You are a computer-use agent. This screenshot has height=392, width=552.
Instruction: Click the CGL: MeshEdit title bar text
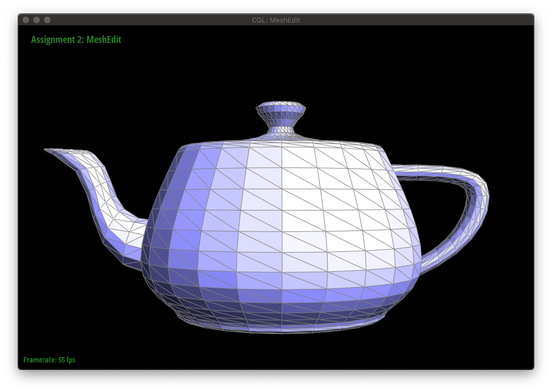click(275, 20)
